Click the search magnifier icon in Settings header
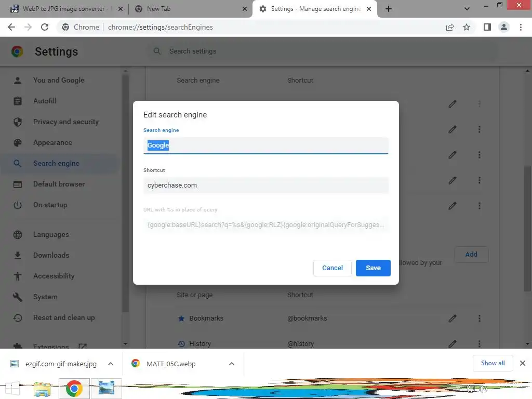532x399 pixels. pos(157,51)
